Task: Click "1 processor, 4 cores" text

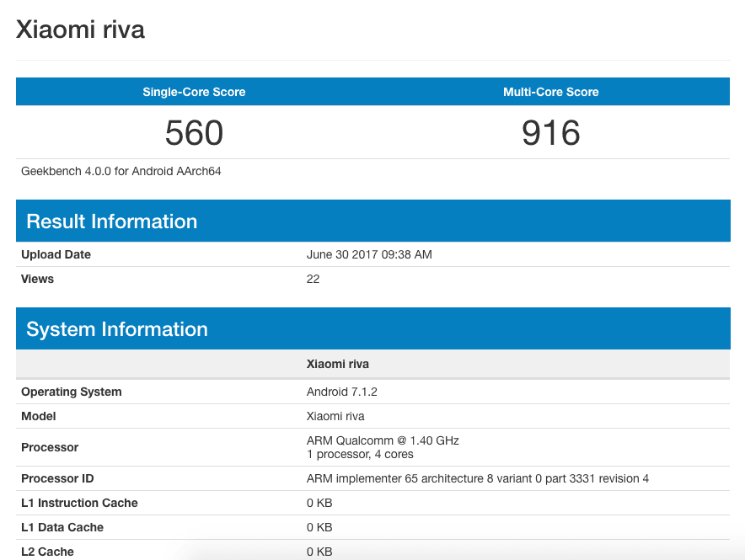Action: [x=360, y=454]
